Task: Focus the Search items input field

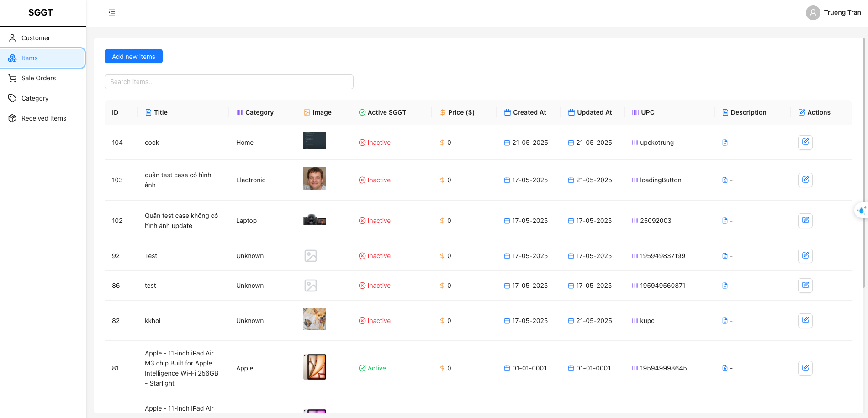Action: coord(229,82)
